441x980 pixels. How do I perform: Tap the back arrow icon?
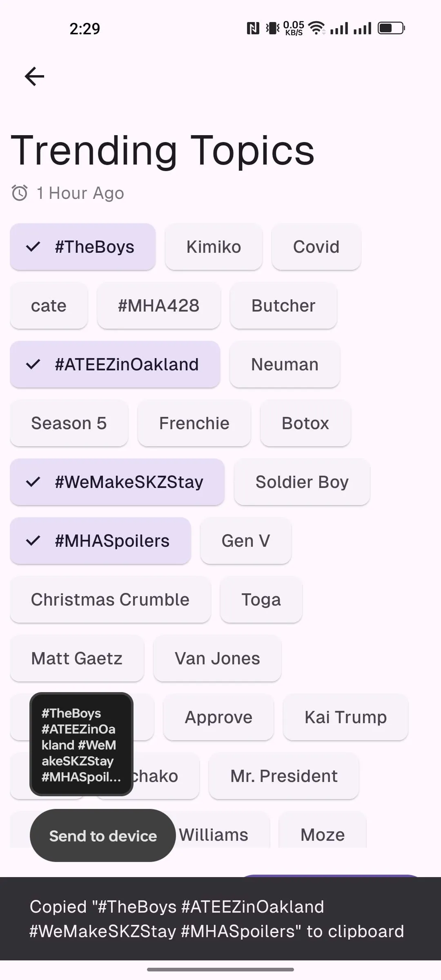pyautogui.click(x=34, y=76)
